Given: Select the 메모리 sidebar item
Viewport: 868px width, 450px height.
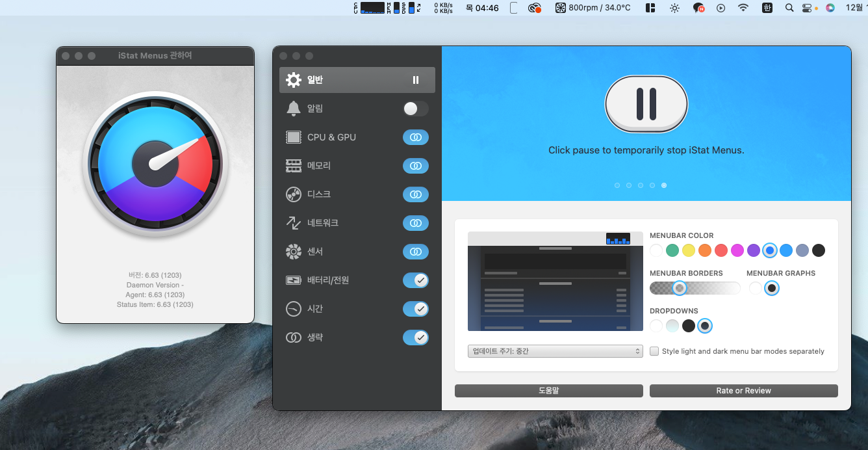Looking at the screenshot, I should (357, 166).
